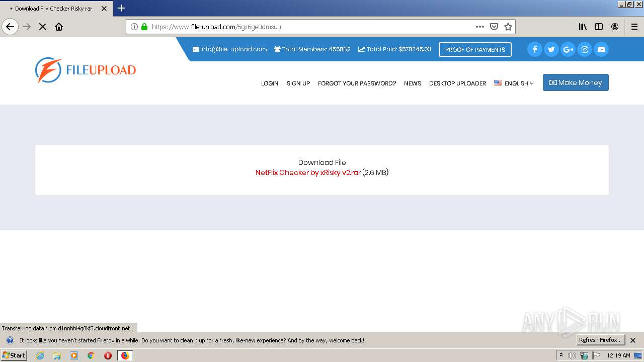Open the SIGN UP menu item

(x=298, y=83)
